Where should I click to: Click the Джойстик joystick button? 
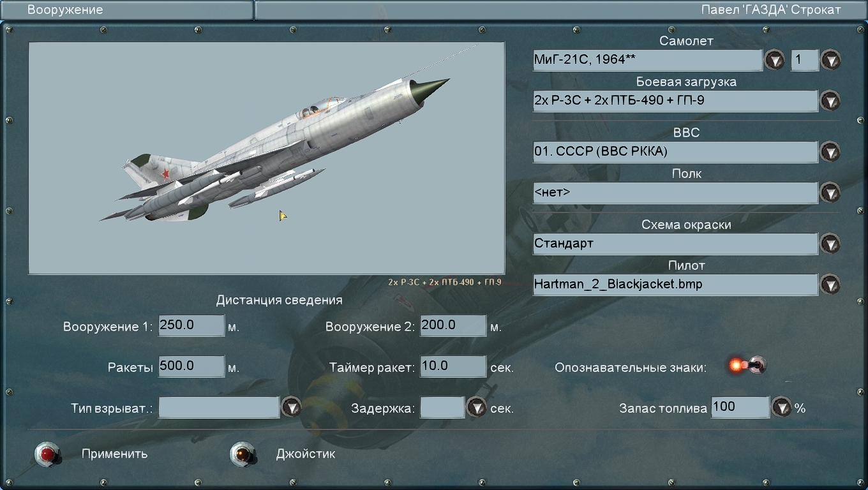[x=243, y=454]
